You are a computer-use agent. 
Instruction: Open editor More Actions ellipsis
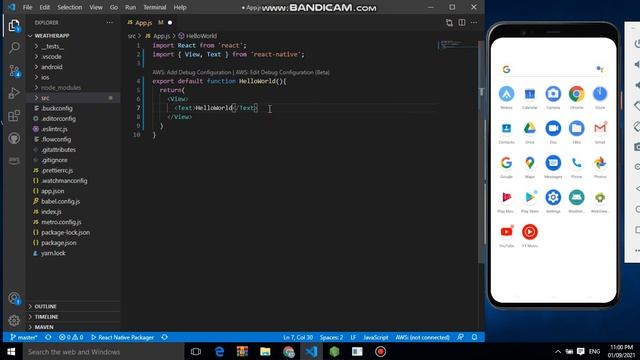pyautogui.click(x=474, y=22)
